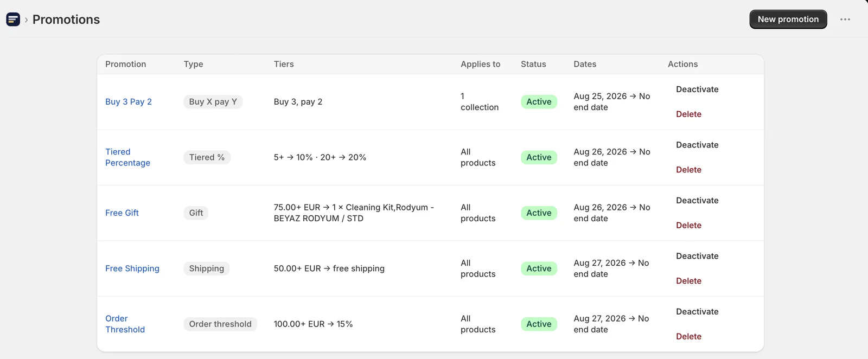Open the Tiered Percentage promotion
The height and width of the screenshot is (359, 868).
click(127, 157)
